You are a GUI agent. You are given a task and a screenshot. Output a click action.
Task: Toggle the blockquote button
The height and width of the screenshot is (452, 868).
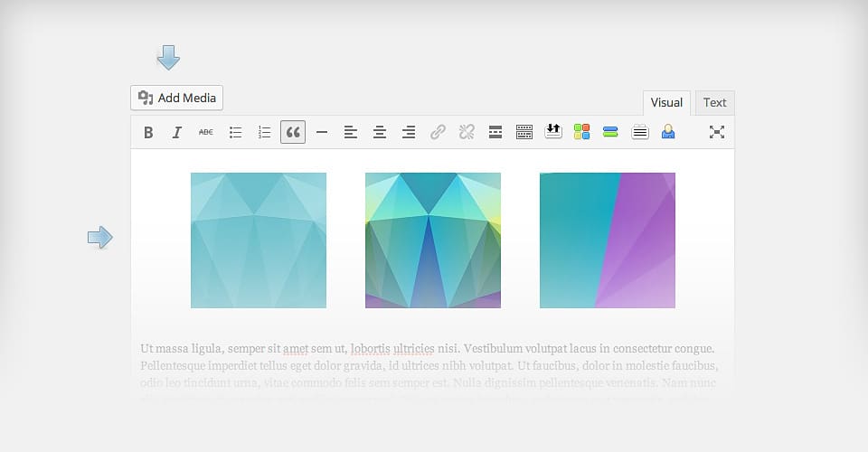click(293, 133)
